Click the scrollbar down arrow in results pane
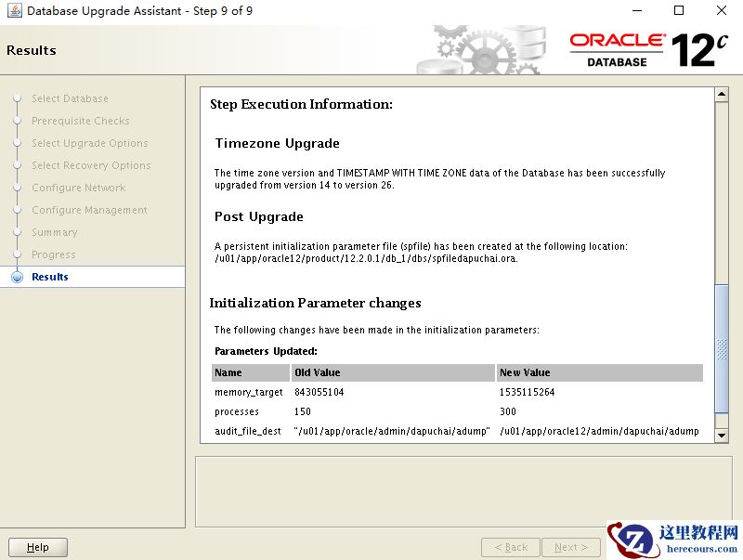The height and width of the screenshot is (560, 743). (x=722, y=436)
